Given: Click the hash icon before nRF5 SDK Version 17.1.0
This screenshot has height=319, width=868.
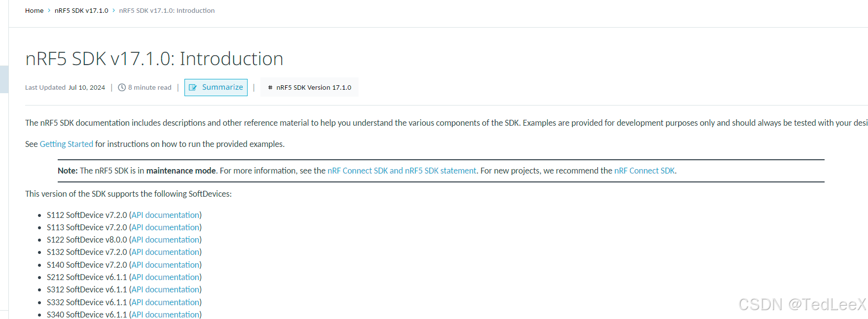Looking at the screenshot, I should pyautogui.click(x=270, y=87).
